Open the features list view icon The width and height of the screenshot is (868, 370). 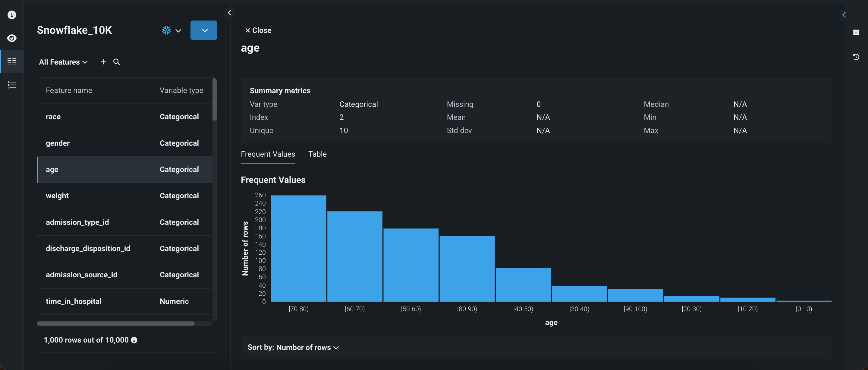[12, 62]
